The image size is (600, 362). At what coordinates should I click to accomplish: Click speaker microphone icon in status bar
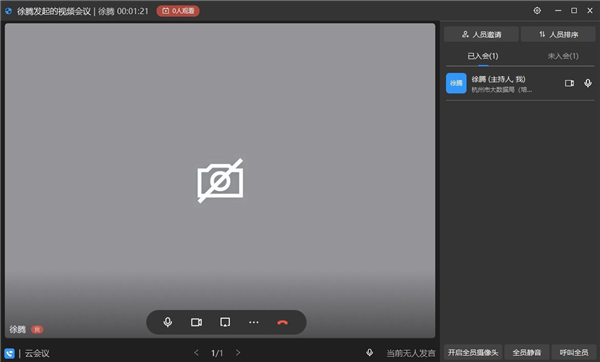pos(369,352)
